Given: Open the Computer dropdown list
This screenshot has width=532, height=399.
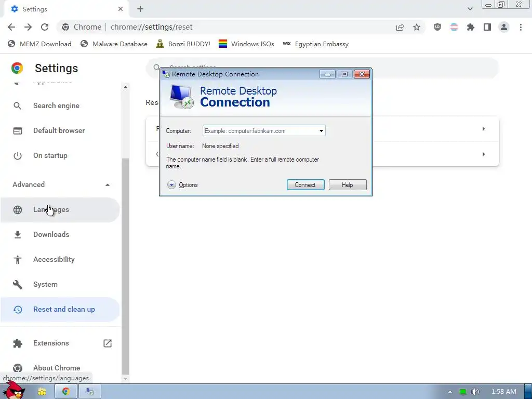Looking at the screenshot, I should coord(321,131).
